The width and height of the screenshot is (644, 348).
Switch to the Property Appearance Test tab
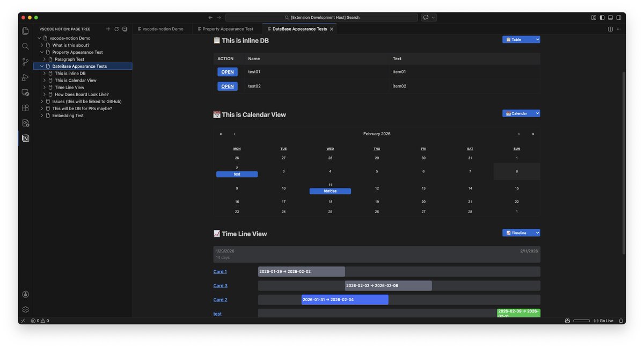click(x=228, y=29)
